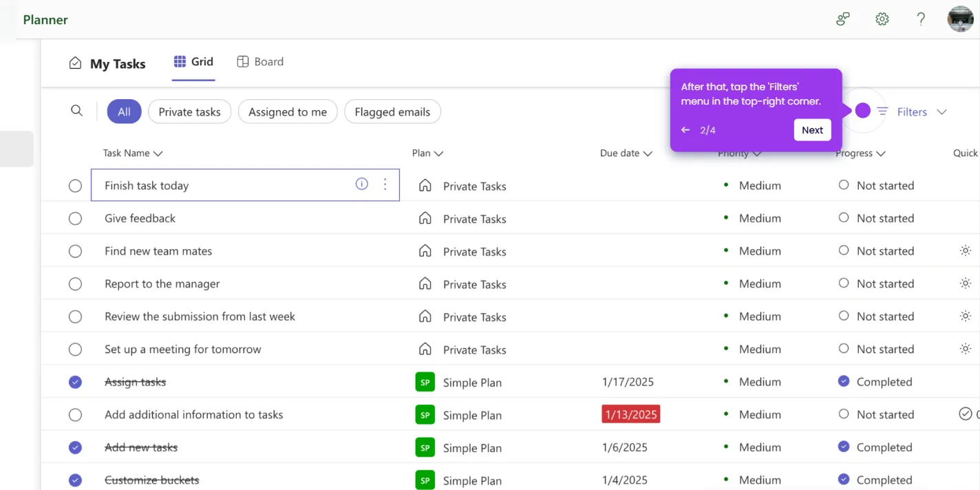
Task: Select the All filter pill
Action: coord(124,111)
